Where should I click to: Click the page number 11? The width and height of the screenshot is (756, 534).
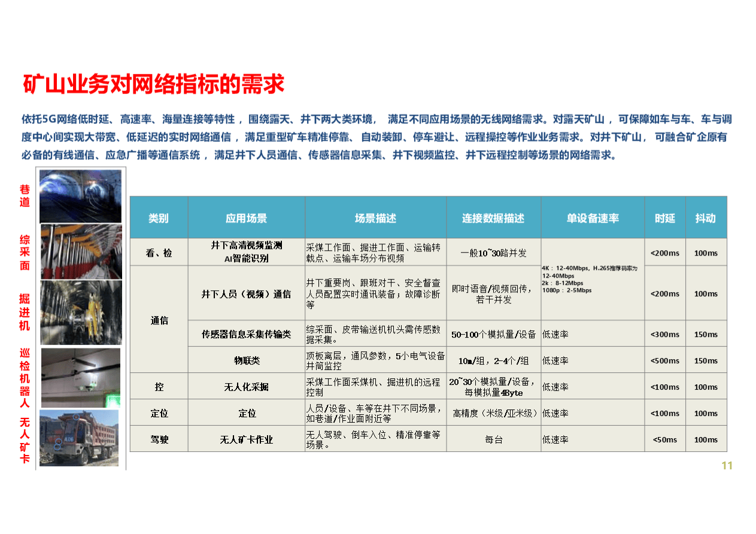[727, 464]
